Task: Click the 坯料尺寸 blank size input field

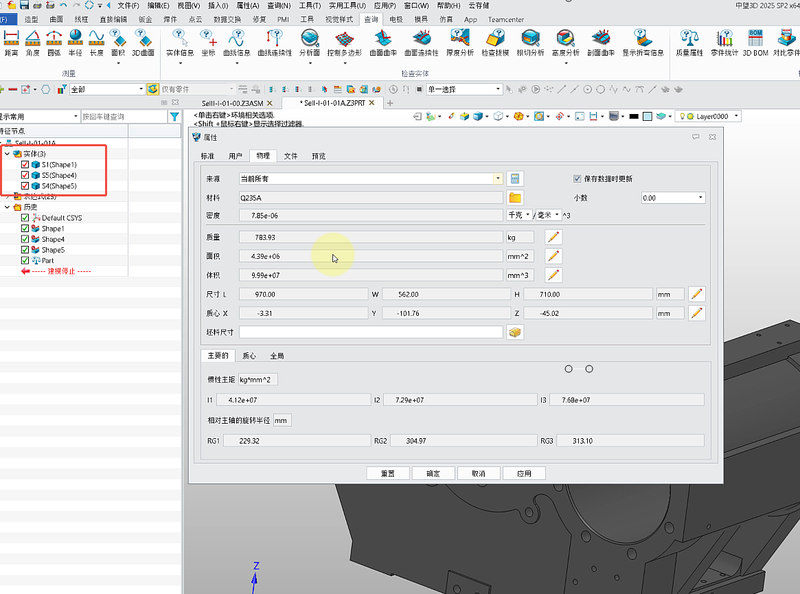Action: point(370,332)
